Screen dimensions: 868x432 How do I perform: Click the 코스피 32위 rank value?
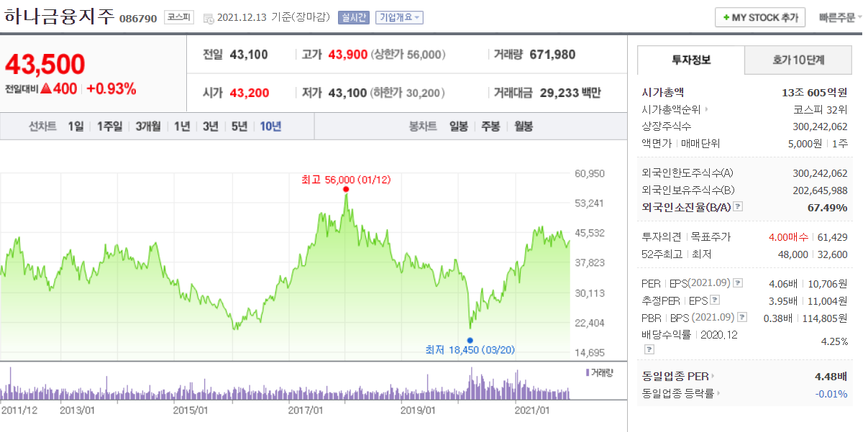point(821,110)
